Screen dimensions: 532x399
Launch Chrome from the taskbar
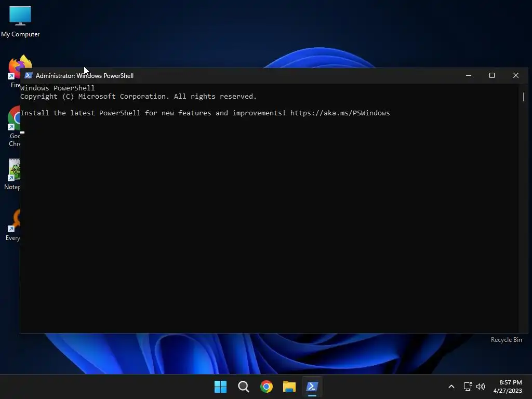267,387
